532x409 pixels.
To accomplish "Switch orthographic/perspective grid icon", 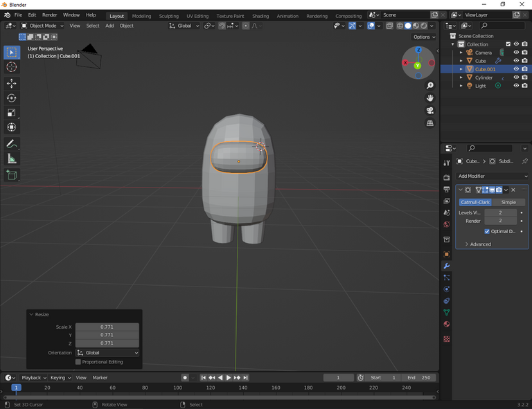I will [430, 123].
